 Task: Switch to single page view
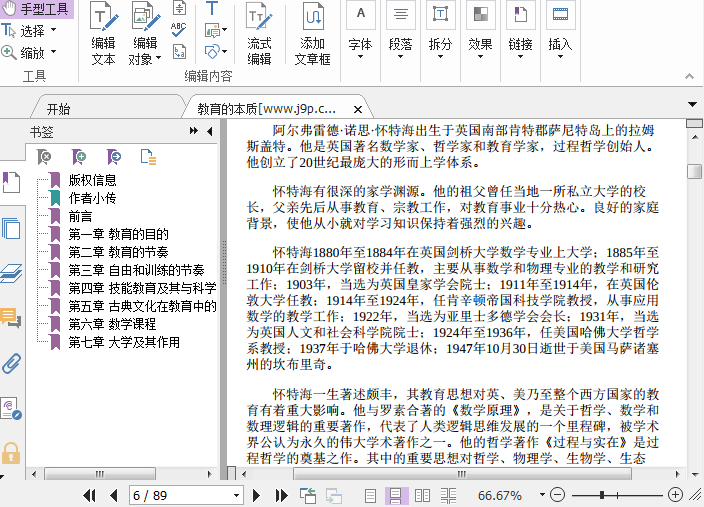point(370,495)
